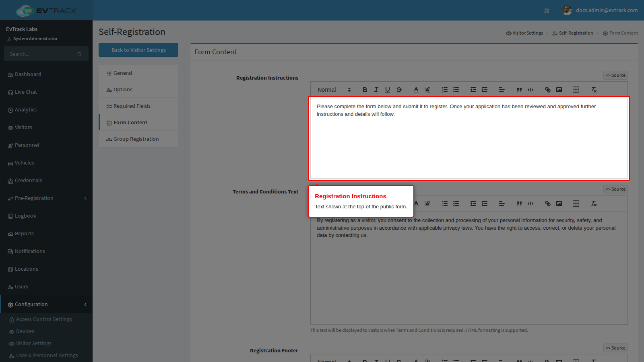Click Visitor Settings breadcrumb link

(524, 33)
